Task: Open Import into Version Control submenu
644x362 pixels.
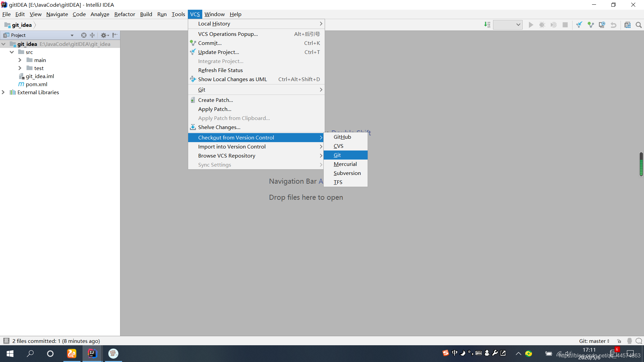Action: click(256, 146)
